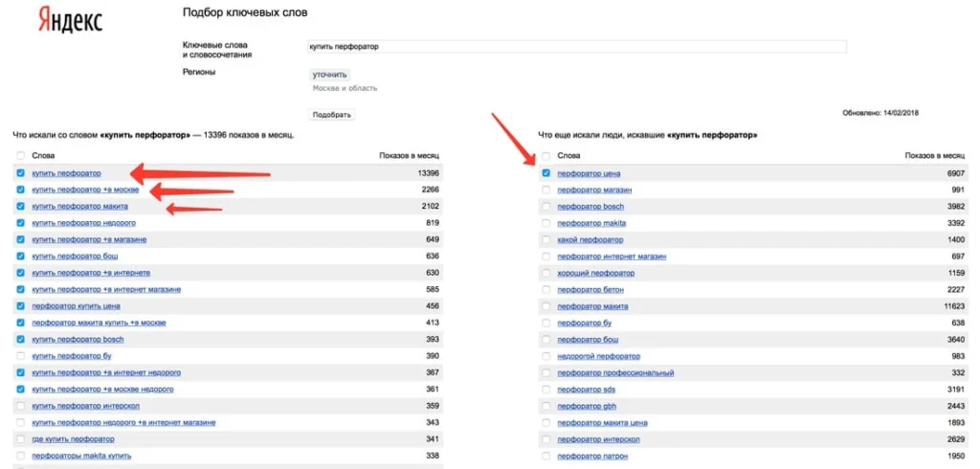Screen dimensions: 980x469
Task: Open 'купить перфоратор +в интернет магазине' link
Action: coord(106,289)
